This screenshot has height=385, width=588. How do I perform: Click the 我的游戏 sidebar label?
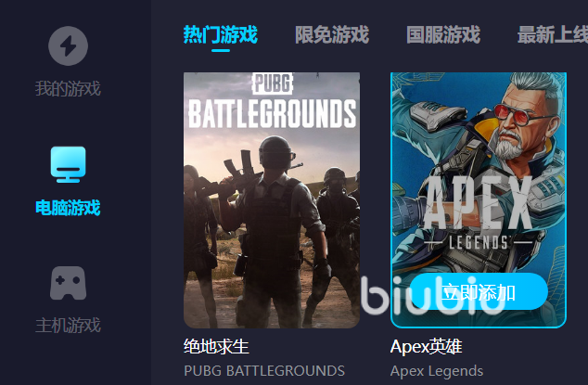click(x=68, y=88)
